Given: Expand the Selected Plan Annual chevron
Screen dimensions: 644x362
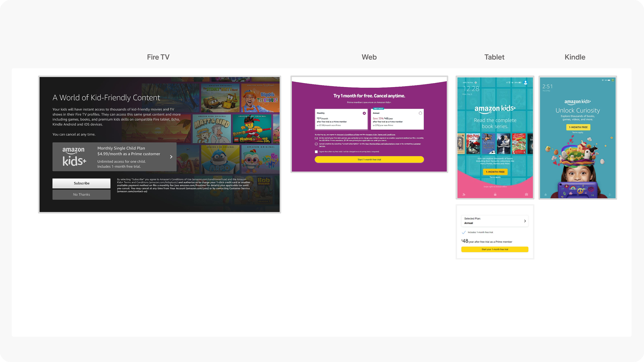Looking at the screenshot, I should (525, 221).
